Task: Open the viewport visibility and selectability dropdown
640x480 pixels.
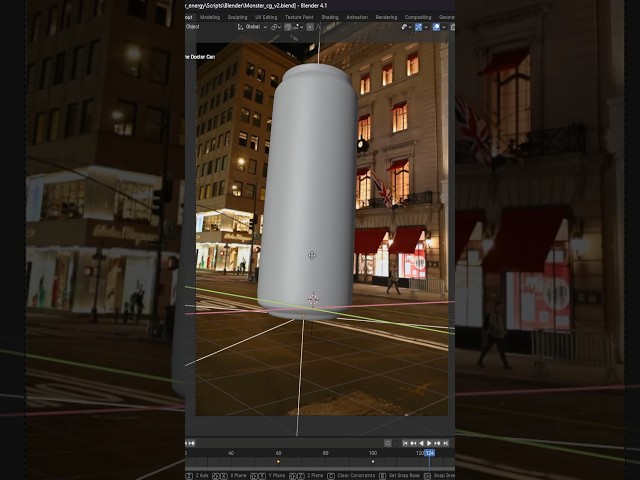Action: (407, 27)
